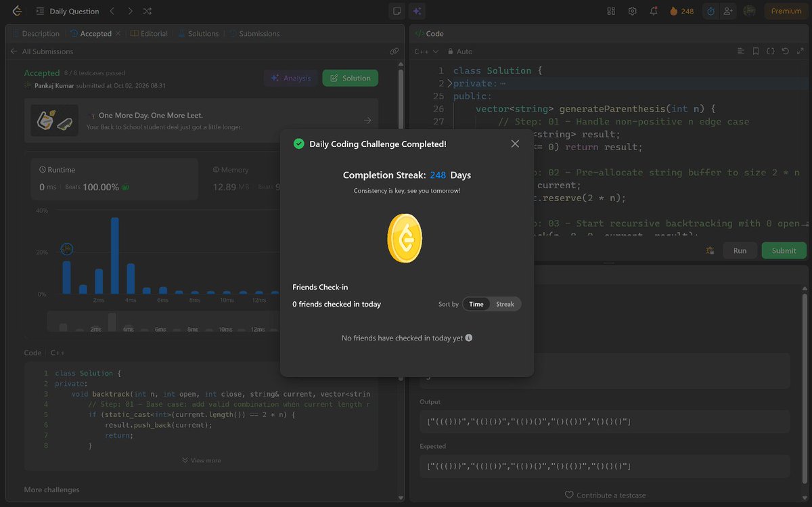Click the info icon beside no friends message
The height and width of the screenshot is (507, 812).
469,338
